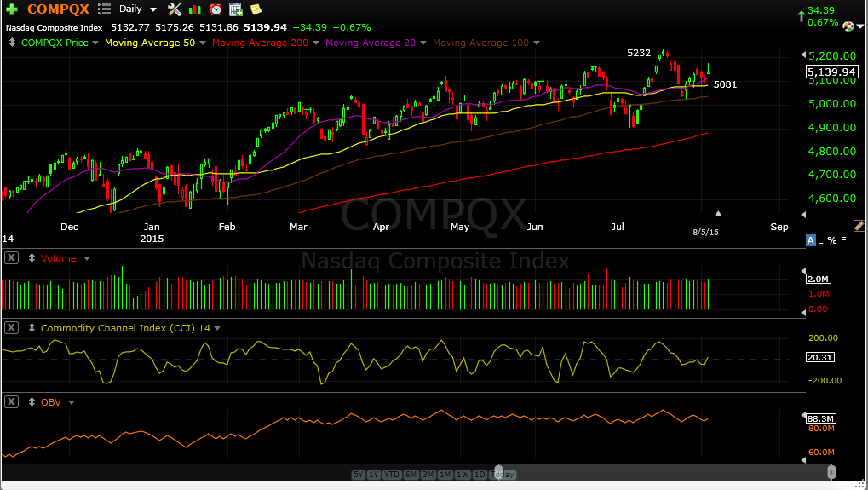Click the Volume pane scale arrow near 2.0M
The height and width of the screenshot is (490, 868).
(804, 271)
